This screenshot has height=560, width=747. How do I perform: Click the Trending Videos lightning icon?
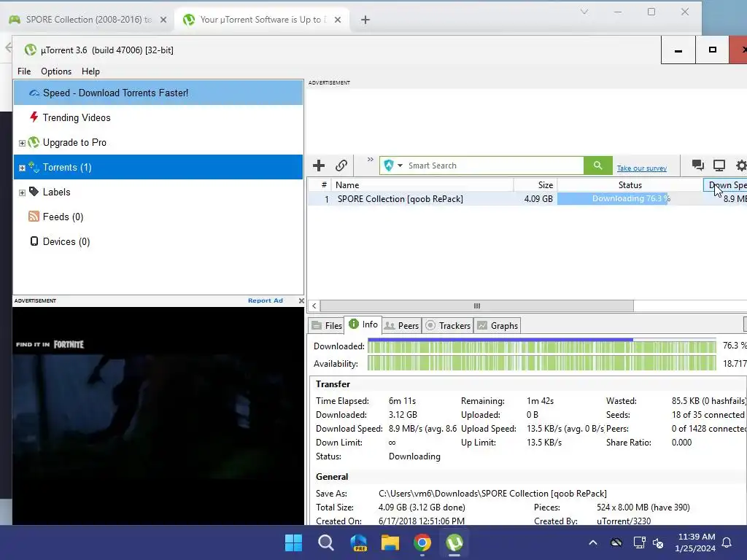click(x=34, y=117)
